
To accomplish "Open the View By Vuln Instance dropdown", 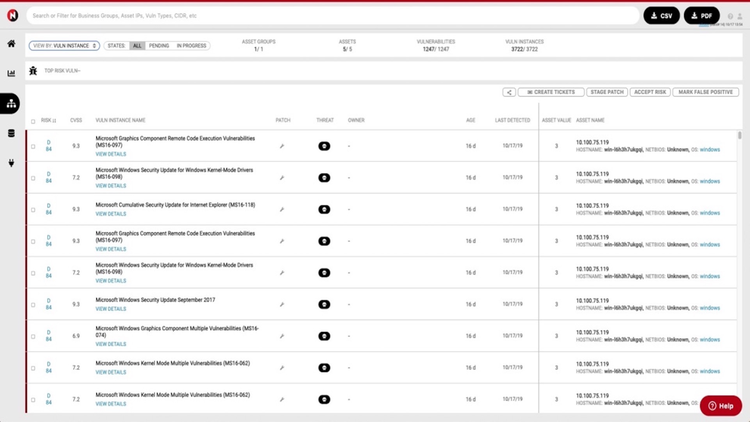I will pos(65,46).
